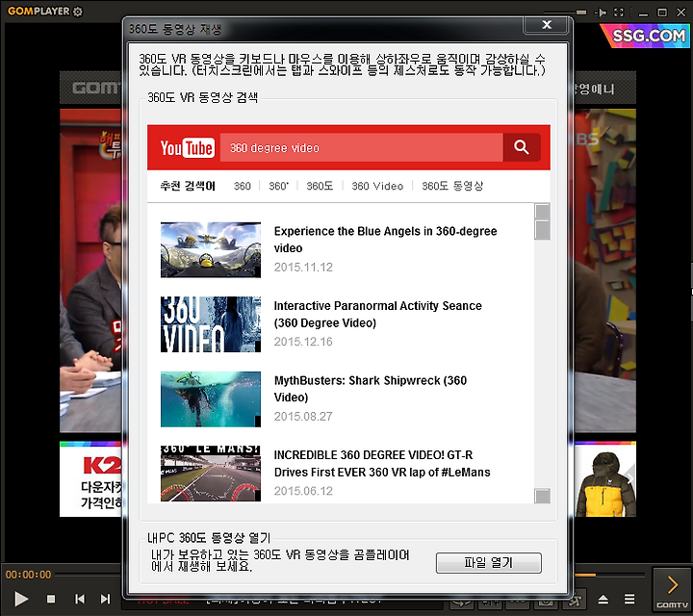Skip to previous track
693x616 pixels.
coord(80,599)
